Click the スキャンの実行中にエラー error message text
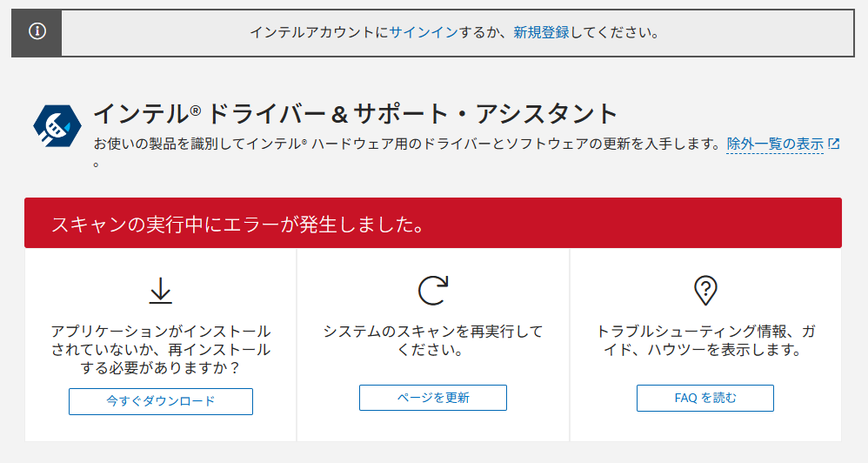Image resolution: width=868 pixels, height=463 pixels. click(237, 224)
